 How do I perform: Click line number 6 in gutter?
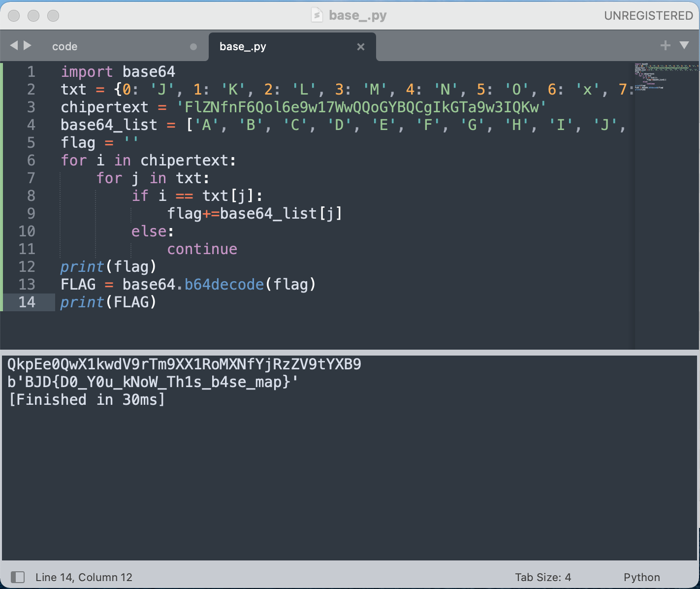[31, 161]
